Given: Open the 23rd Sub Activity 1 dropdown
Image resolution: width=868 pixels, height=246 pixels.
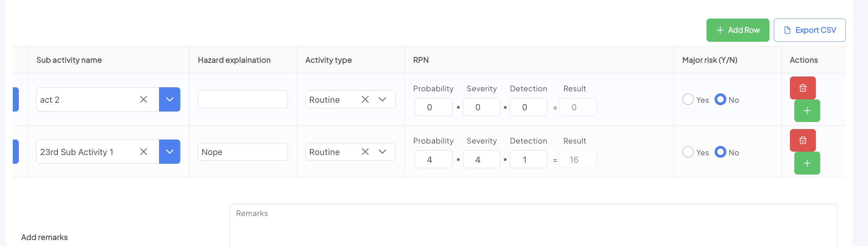Looking at the screenshot, I should click(170, 152).
